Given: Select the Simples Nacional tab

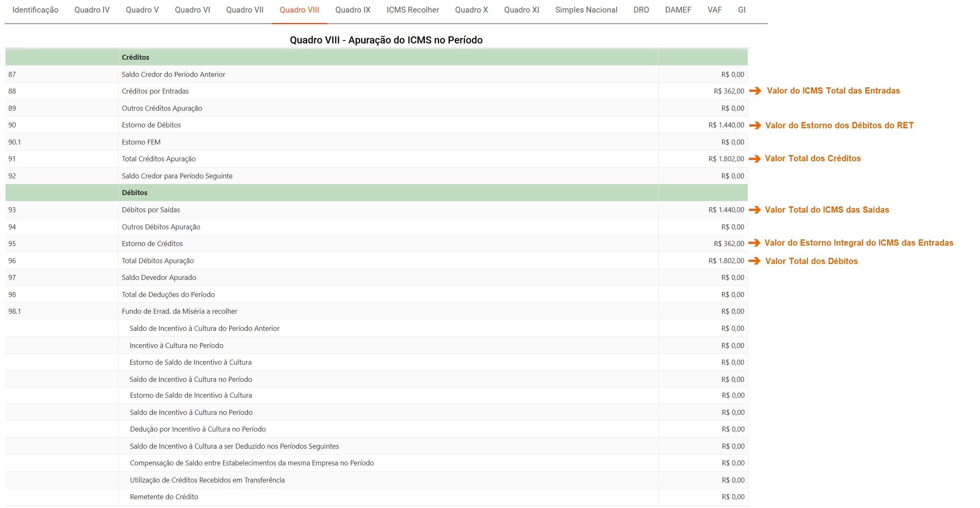Looking at the screenshot, I should 586,10.
